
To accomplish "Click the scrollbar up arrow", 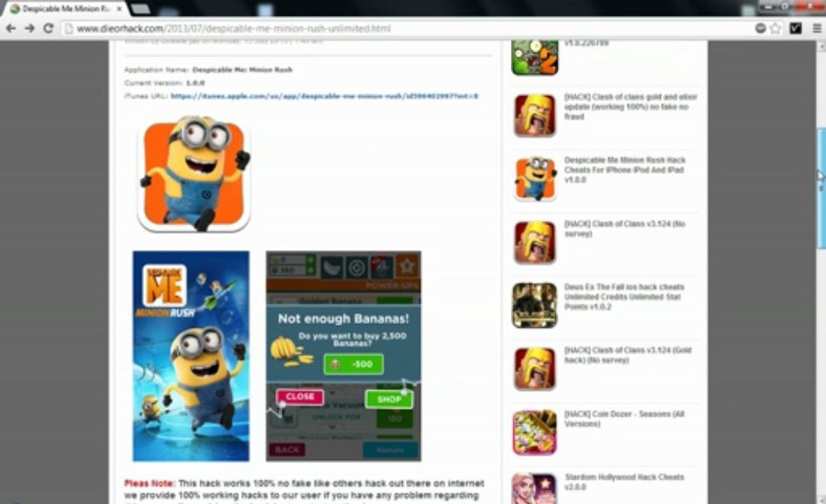I will (x=820, y=45).
